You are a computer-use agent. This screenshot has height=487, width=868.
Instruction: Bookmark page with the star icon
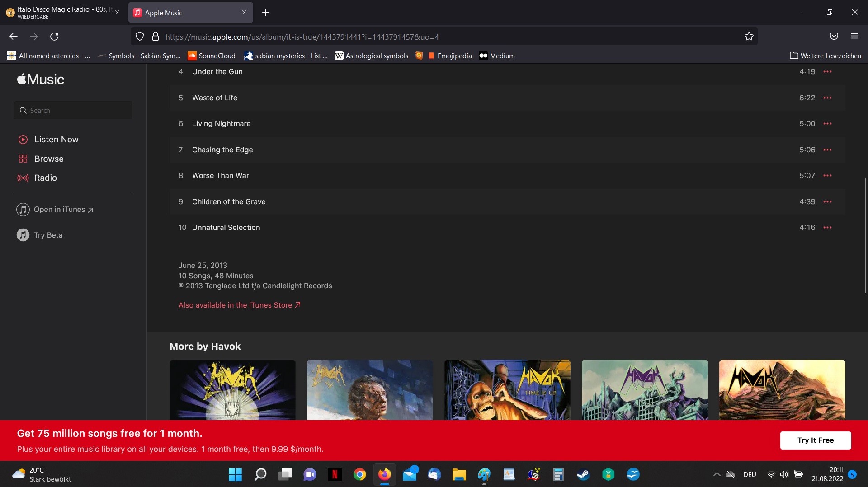[749, 37]
